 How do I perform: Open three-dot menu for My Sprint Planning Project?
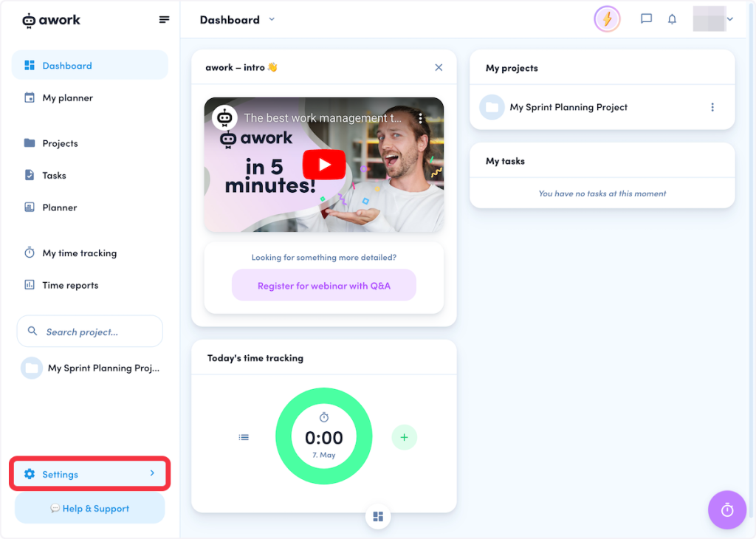(712, 107)
